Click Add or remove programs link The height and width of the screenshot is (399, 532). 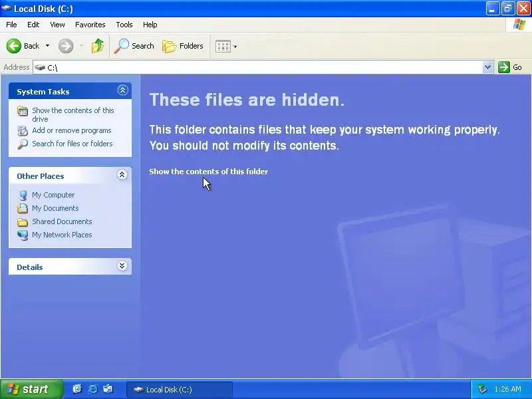pyautogui.click(x=72, y=130)
